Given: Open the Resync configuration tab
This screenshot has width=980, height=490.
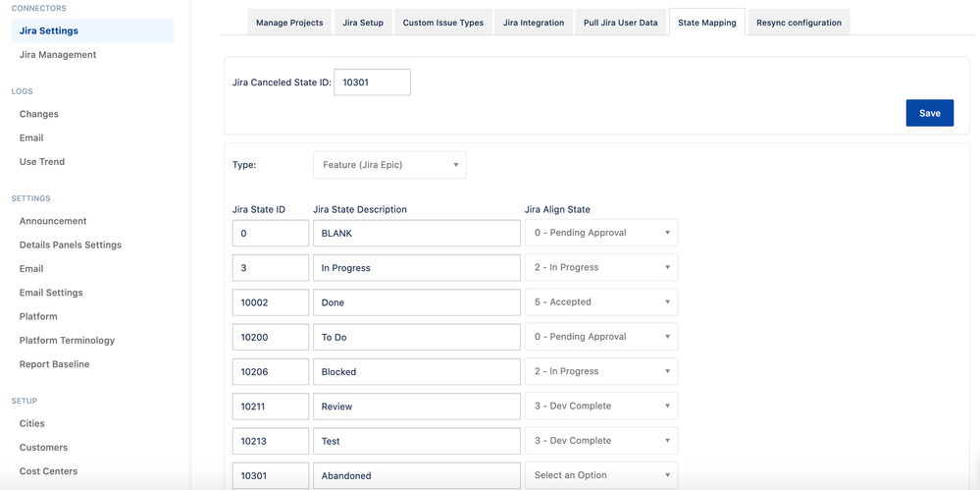Looking at the screenshot, I should 799,23.
